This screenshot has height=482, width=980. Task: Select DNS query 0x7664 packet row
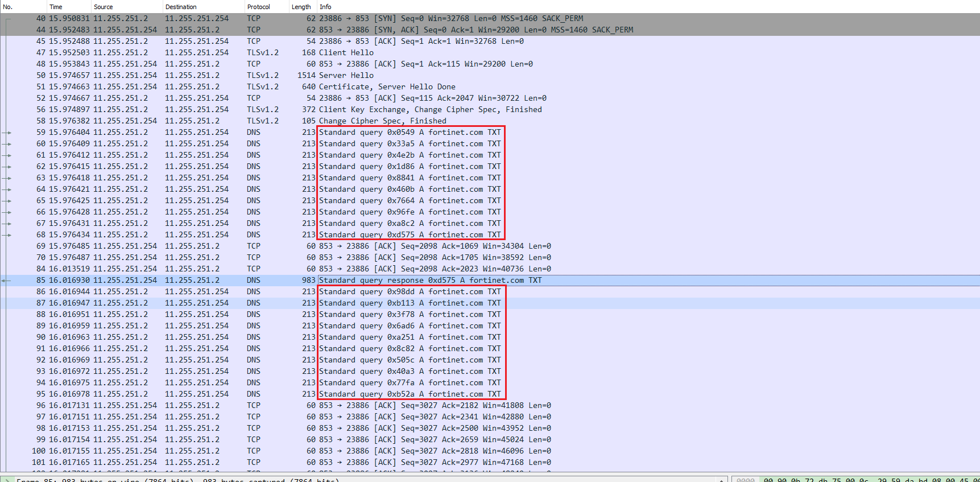[490, 200]
